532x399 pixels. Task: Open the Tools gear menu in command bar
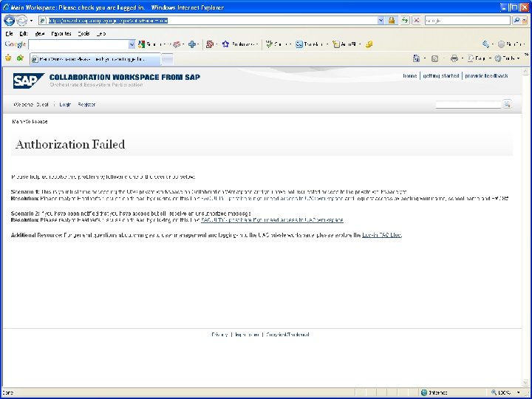click(507, 58)
